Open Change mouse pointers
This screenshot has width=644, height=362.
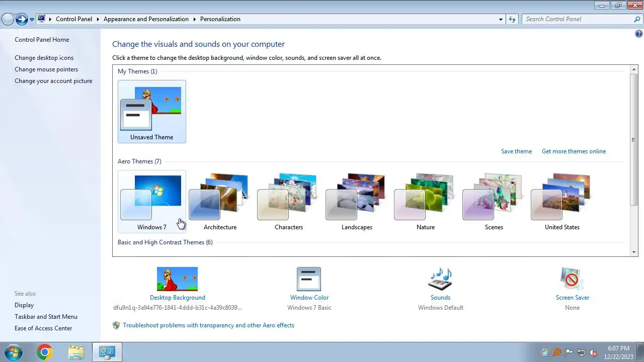click(x=46, y=69)
